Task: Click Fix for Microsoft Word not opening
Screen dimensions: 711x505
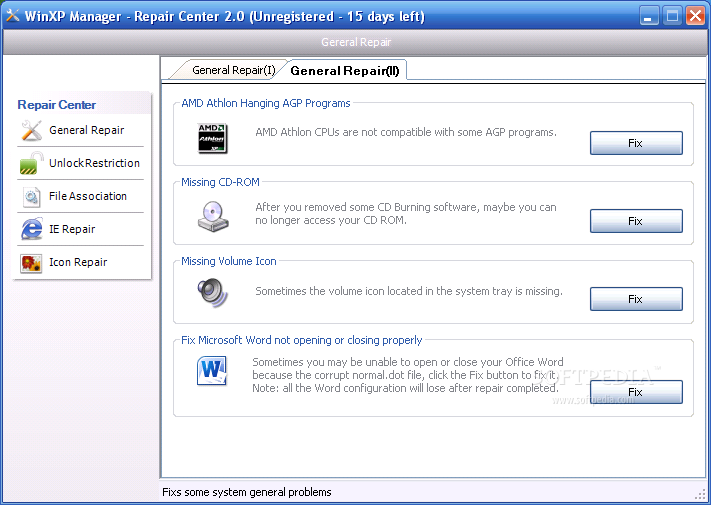Action: coord(636,392)
